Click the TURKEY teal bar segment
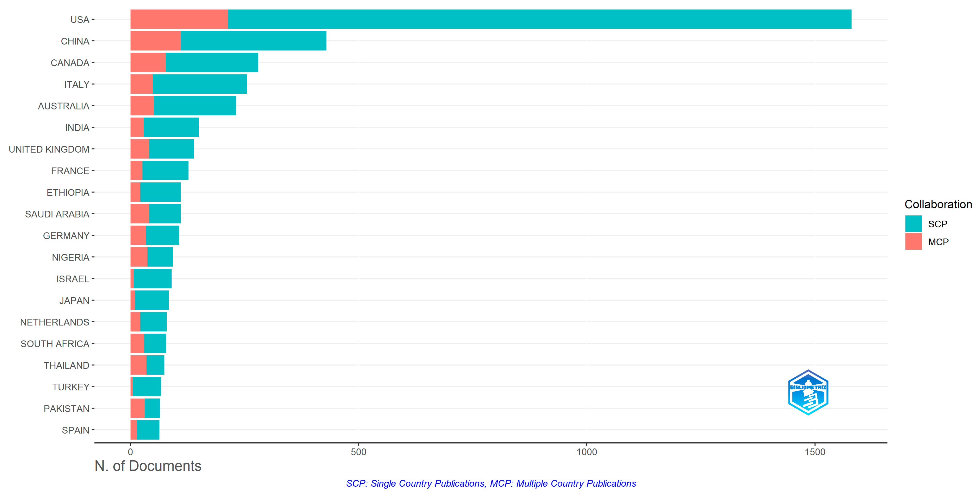The width and height of the screenshot is (980, 496). 147,387
